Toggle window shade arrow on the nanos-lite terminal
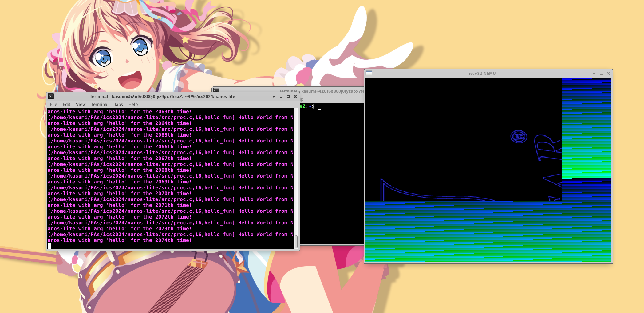Viewport: 644px width, 313px height. point(273,96)
